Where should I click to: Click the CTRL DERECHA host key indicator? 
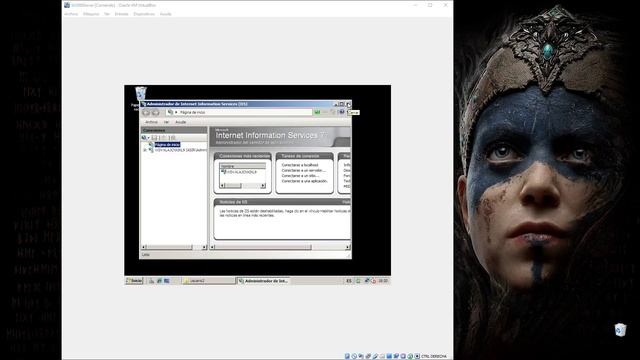click(x=434, y=356)
